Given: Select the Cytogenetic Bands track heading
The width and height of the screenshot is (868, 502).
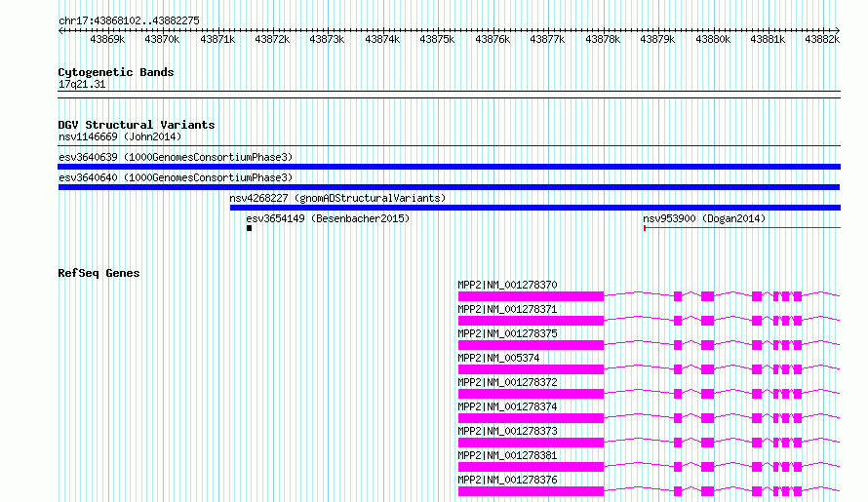Looking at the screenshot, I should [116, 72].
